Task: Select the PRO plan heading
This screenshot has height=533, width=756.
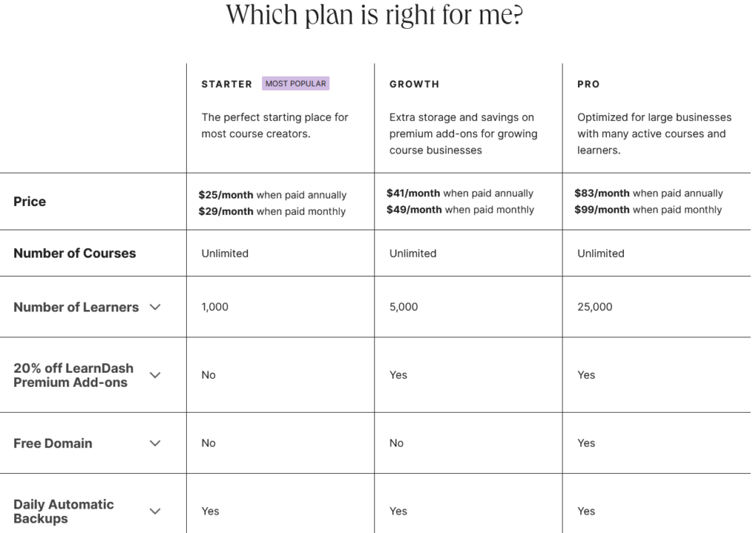Action: (588, 84)
